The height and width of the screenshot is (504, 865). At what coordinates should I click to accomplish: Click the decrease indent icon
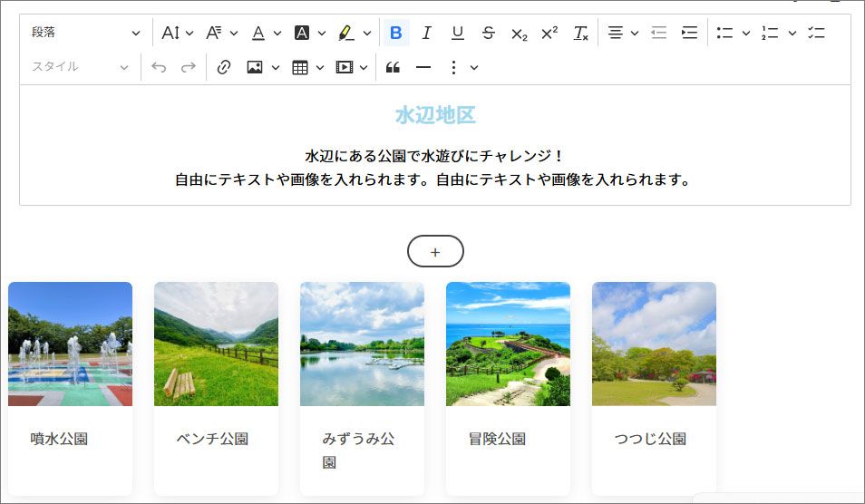coord(658,33)
